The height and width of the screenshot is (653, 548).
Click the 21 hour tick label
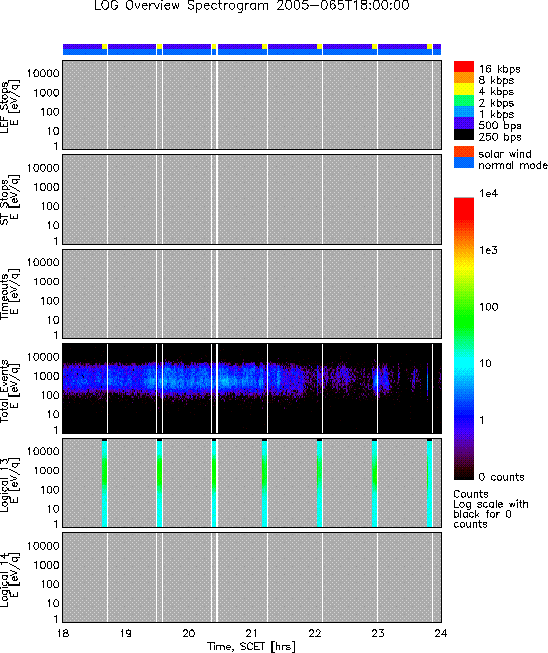tap(252, 633)
